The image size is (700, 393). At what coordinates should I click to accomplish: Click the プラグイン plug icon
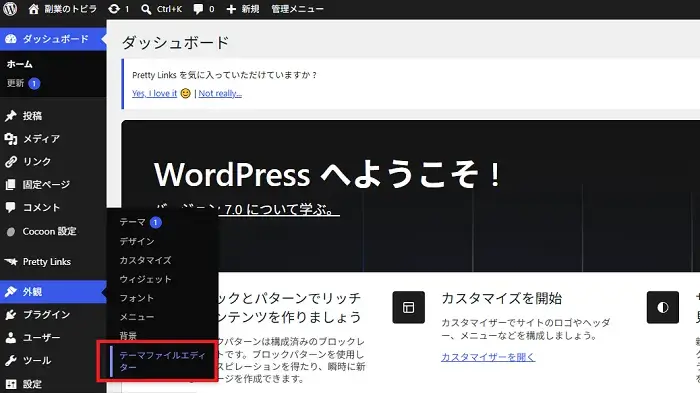pos(11,315)
